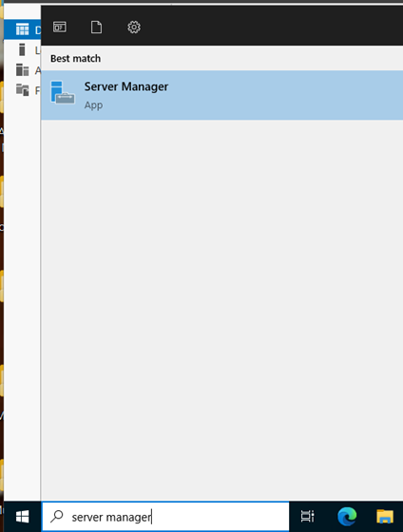
Task: Open File Explorer from the taskbar
Action: point(384,517)
